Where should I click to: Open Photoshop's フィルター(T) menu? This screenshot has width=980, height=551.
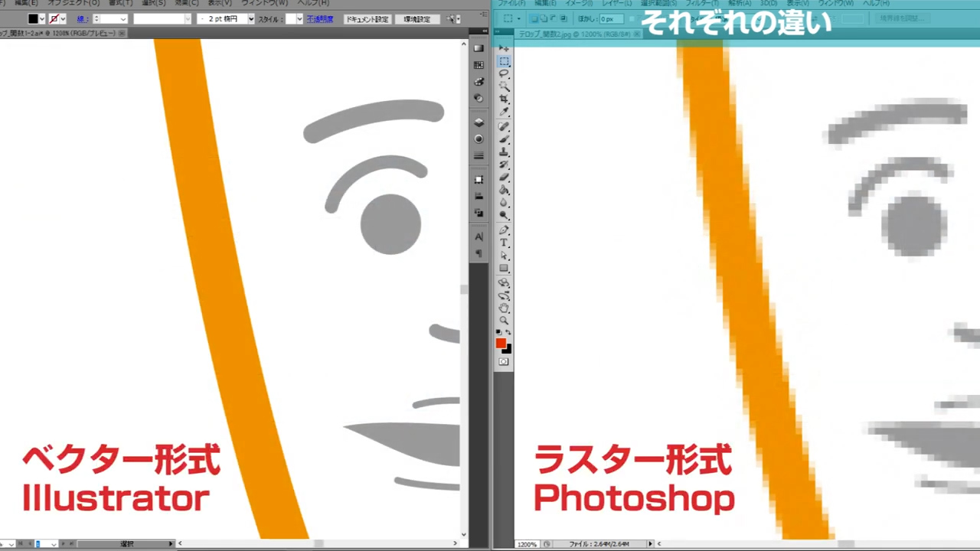(x=702, y=3)
